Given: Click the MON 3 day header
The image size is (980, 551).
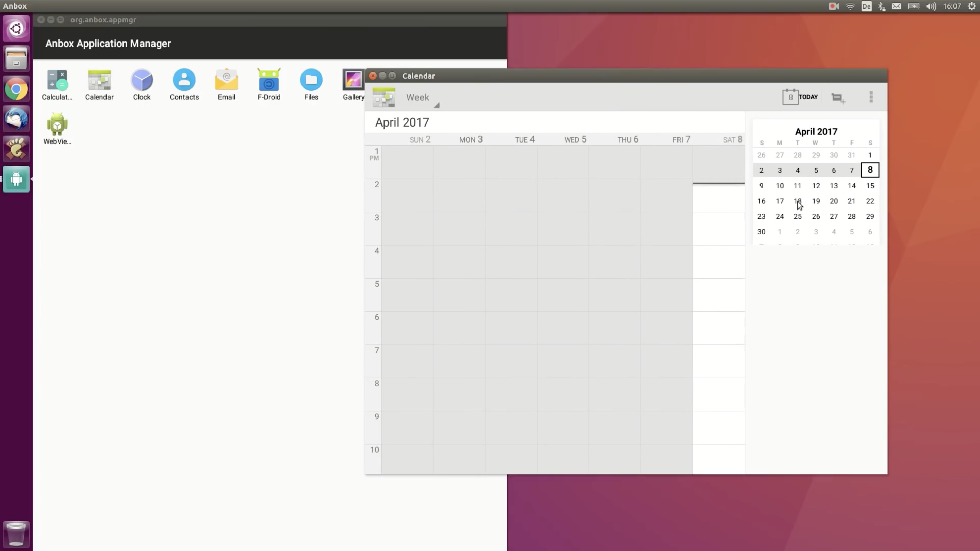Looking at the screenshot, I should 471,139.
